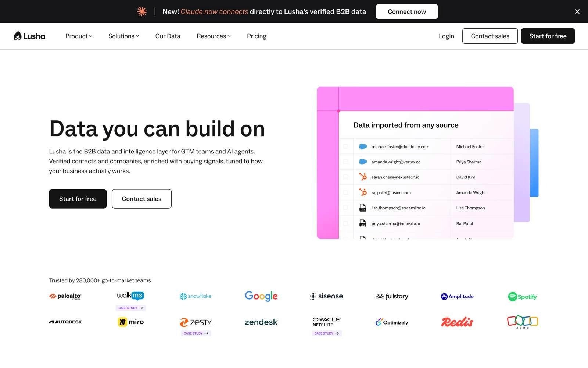This screenshot has height=368, width=588.
Task: Expand the Product dropdown menu
Action: [79, 36]
